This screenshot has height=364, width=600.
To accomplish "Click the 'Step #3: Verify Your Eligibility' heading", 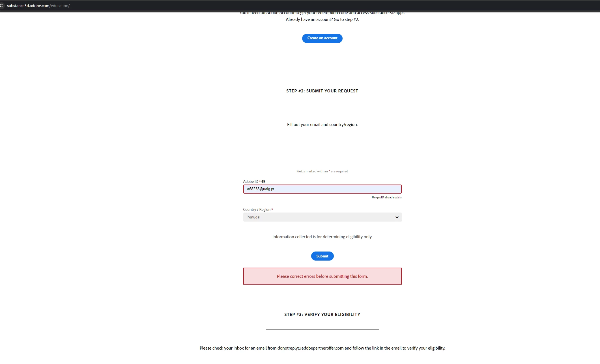I will pyautogui.click(x=322, y=315).
